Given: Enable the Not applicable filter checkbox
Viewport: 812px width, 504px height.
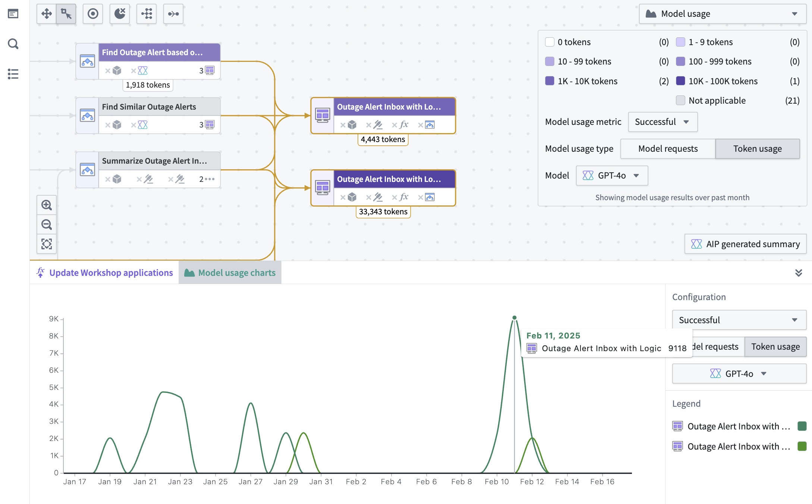Looking at the screenshot, I should point(680,100).
